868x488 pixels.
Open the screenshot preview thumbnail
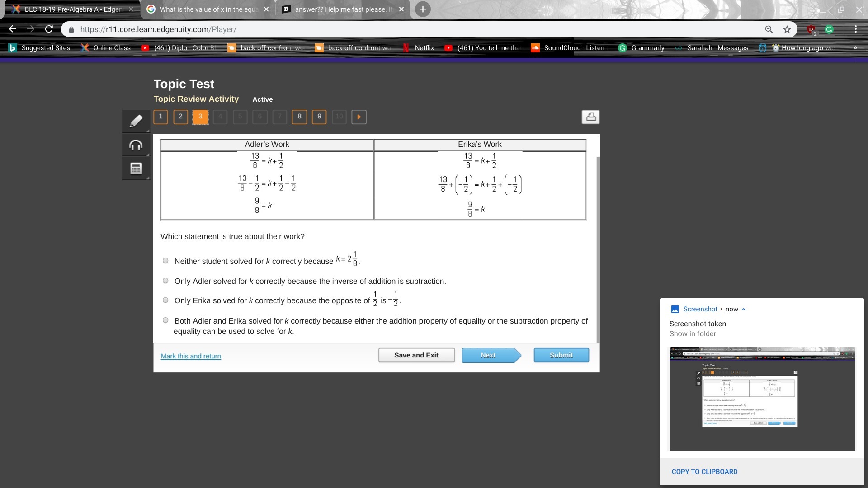pos(762,399)
